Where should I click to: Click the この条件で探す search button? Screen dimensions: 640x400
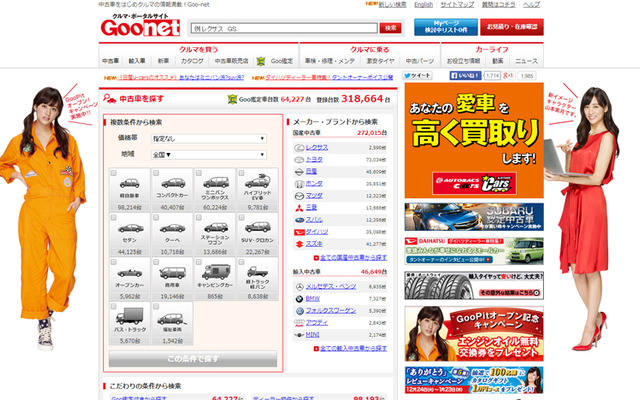coord(193,359)
